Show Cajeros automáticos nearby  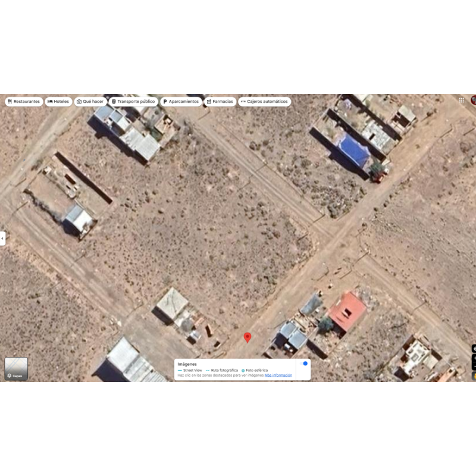click(x=265, y=102)
